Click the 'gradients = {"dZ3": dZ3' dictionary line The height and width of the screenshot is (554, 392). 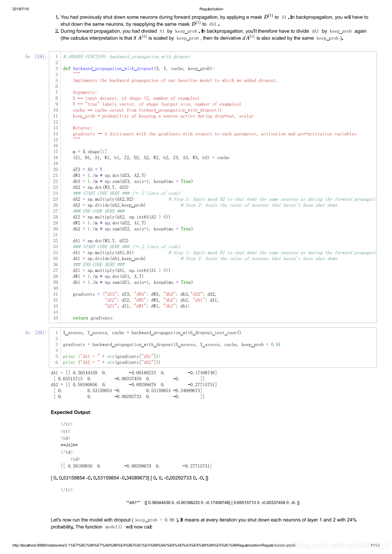coord(145,294)
